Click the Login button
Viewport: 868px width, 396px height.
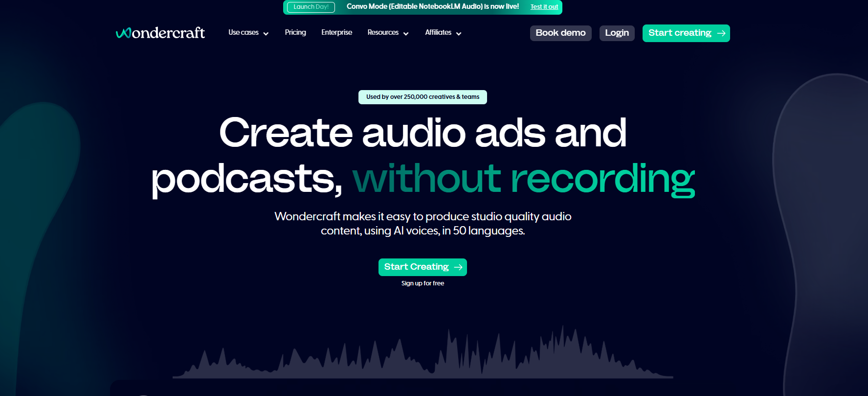617,33
